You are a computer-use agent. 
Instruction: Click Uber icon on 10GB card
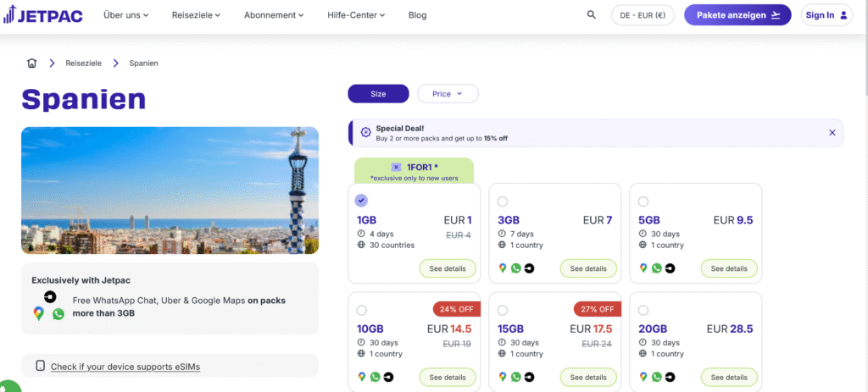click(388, 377)
